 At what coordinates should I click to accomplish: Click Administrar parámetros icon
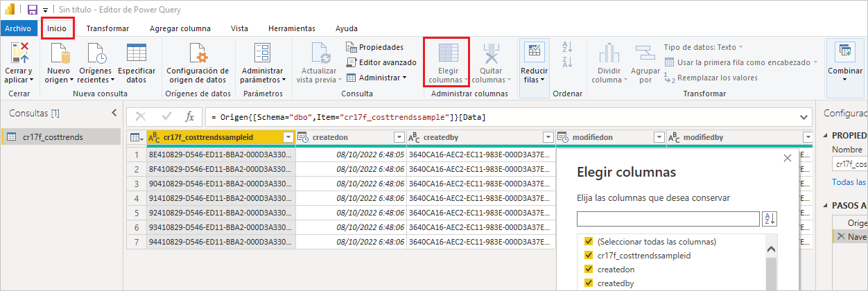coord(263,53)
